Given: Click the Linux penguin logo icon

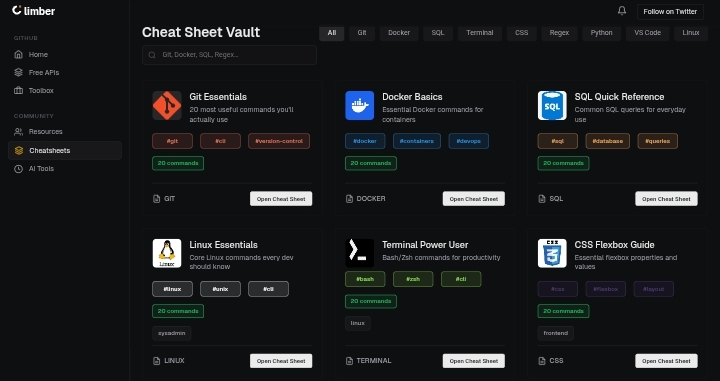Looking at the screenshot, I should coord(167,253).
